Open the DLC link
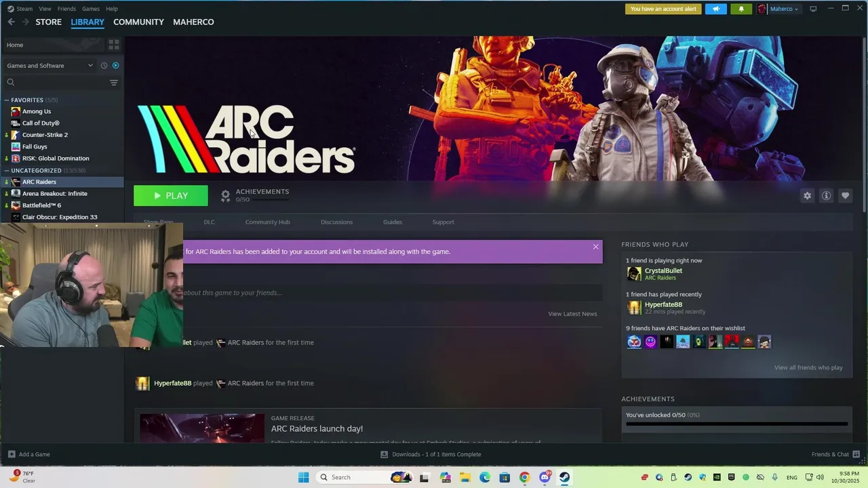The image size is (868, 488). (209, 222)
